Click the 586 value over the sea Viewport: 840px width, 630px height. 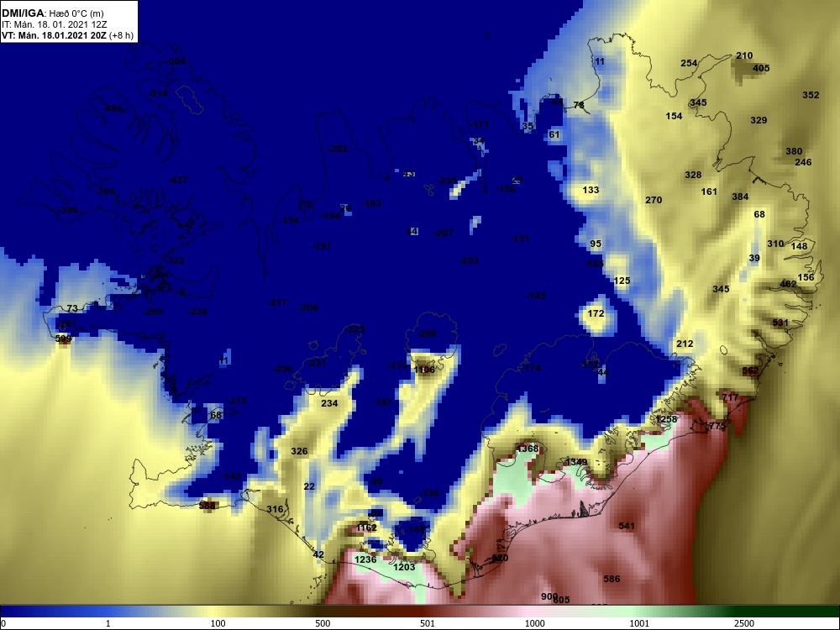612,579
